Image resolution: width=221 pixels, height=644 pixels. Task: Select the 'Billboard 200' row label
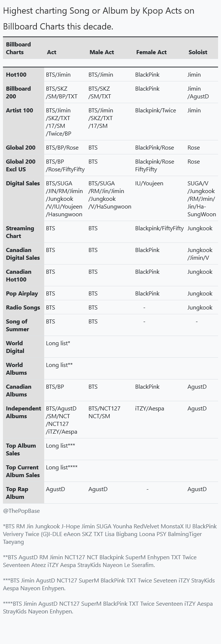18,92
